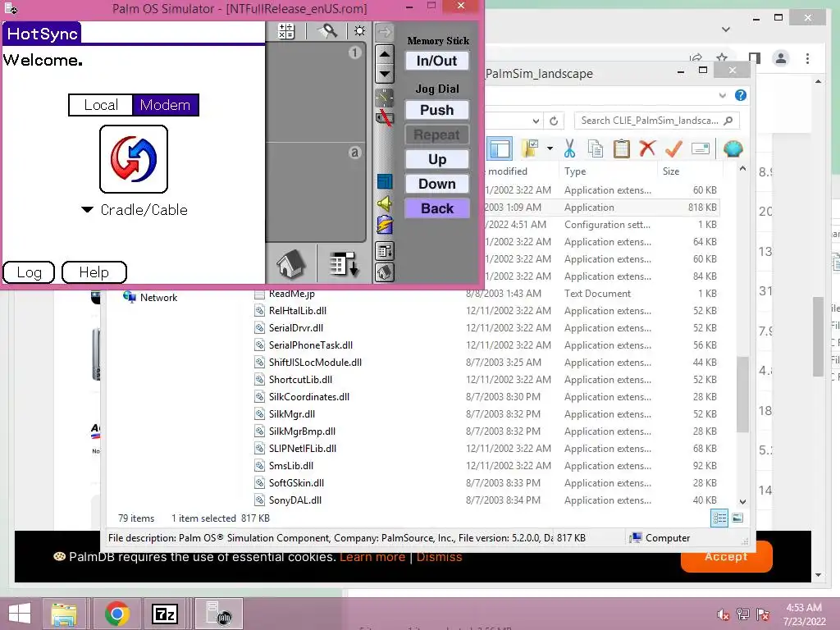
Task: Click the status bar clock icon
Action: point(384,97)
